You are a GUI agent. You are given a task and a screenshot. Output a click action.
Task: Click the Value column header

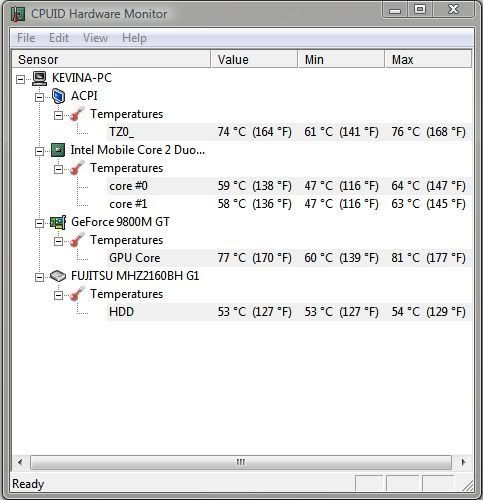tap(254, 60)
